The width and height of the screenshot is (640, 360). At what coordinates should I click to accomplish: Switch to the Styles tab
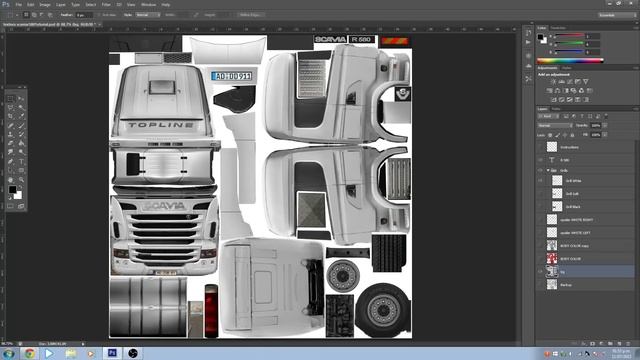(567, 68)
